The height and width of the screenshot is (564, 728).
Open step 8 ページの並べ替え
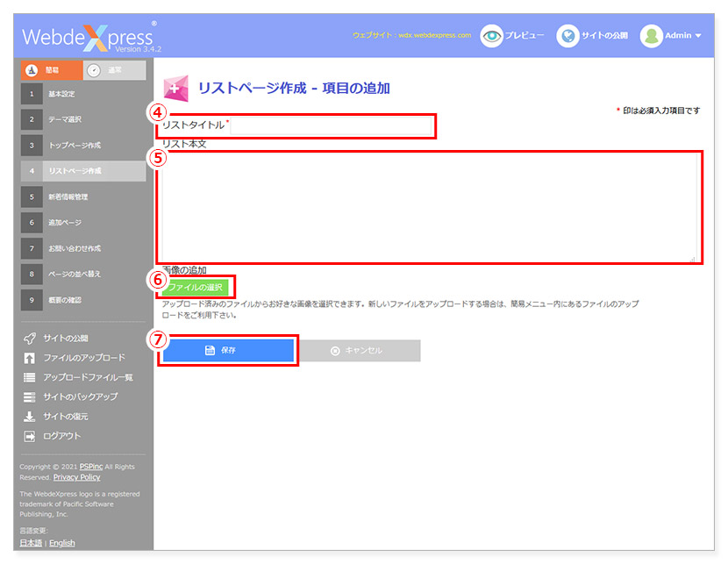coord(83,274)
